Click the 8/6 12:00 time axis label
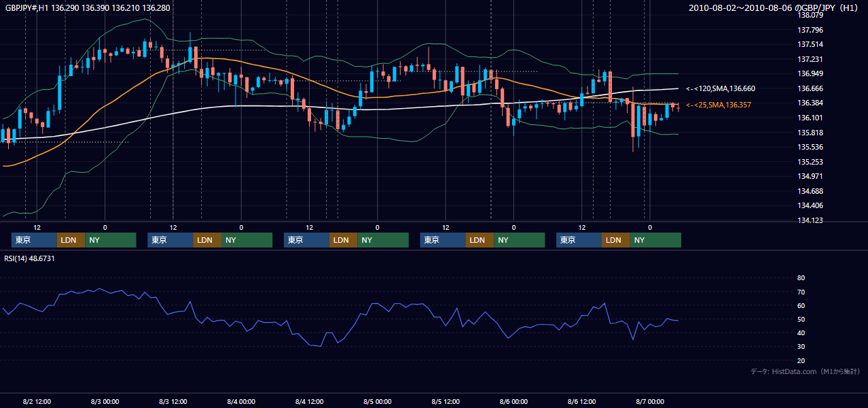Viewport: 868px width, 408px height. pyautogui.click(x=582, y=401)
